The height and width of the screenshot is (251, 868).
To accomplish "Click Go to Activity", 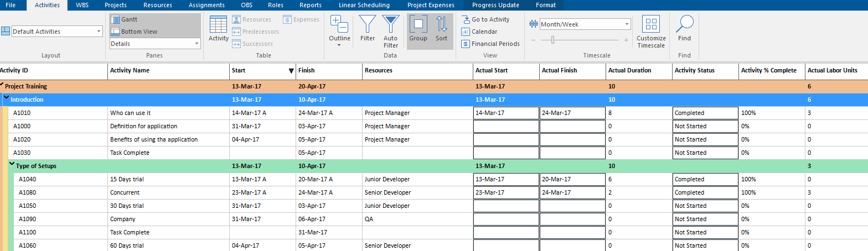I will pyautogui.click(x=485, y=19).
